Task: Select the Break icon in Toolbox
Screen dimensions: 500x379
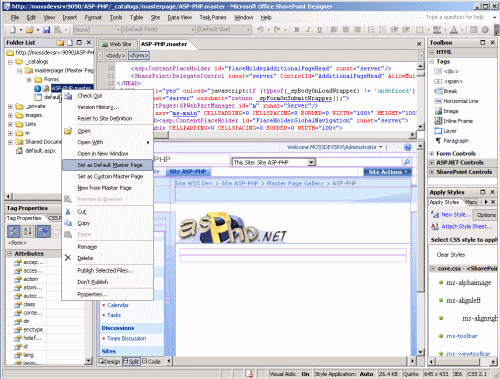Action: click(x=438, y=91)
